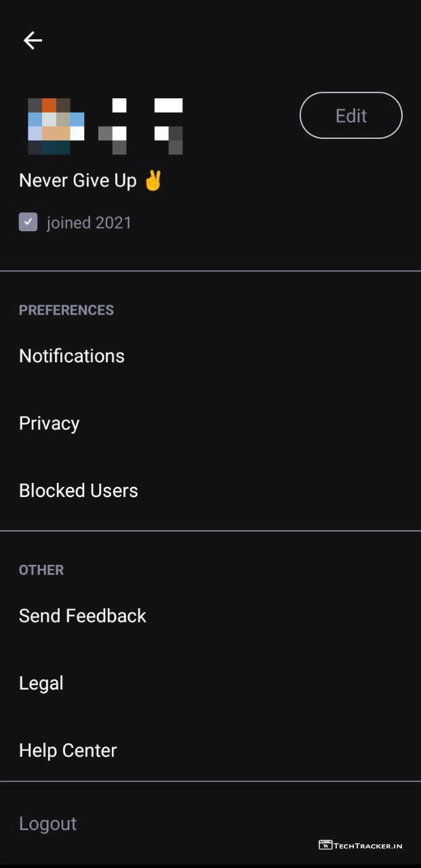View the Blocked Users list
Screen dimensions: 421x868
(79, 490)
